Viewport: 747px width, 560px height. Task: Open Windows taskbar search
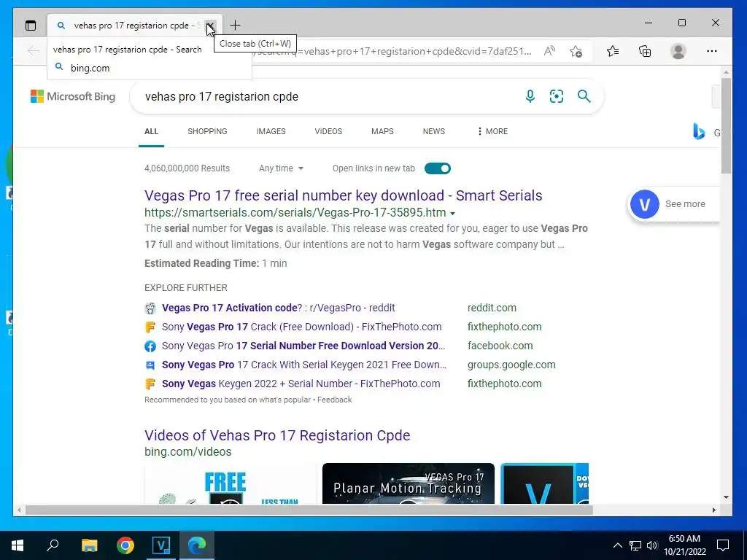[53, 545]
